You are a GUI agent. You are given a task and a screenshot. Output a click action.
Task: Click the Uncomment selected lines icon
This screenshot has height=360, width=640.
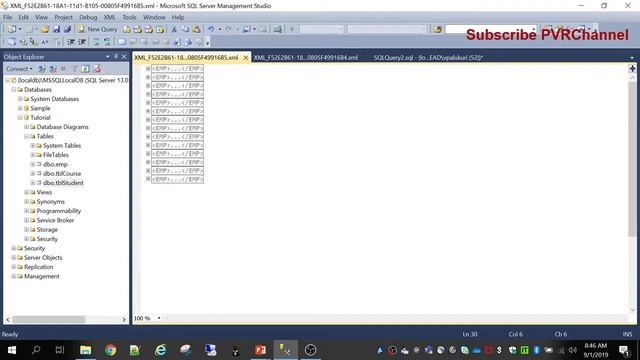pos(107,42)
